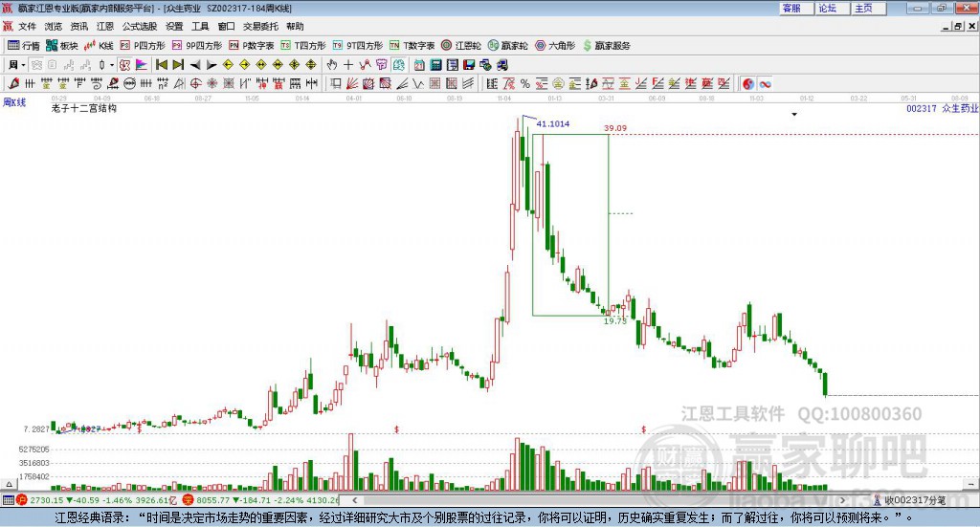Jump to first bar icon

click(x=161, y=65)
